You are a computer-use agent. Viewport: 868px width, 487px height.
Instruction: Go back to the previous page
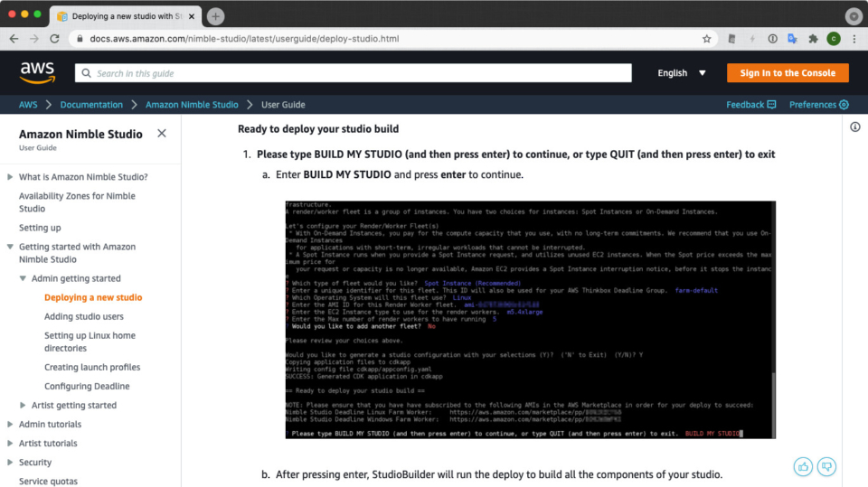click(14, 39)
